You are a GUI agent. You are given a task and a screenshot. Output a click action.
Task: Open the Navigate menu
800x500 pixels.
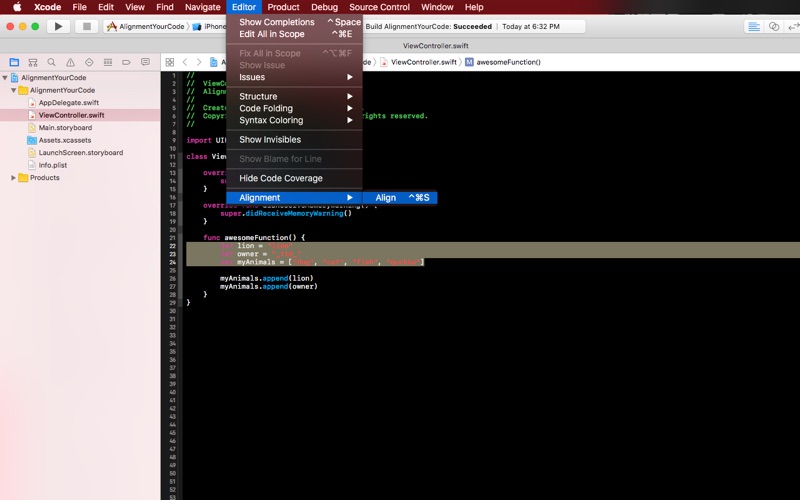[x=203, y=7]
